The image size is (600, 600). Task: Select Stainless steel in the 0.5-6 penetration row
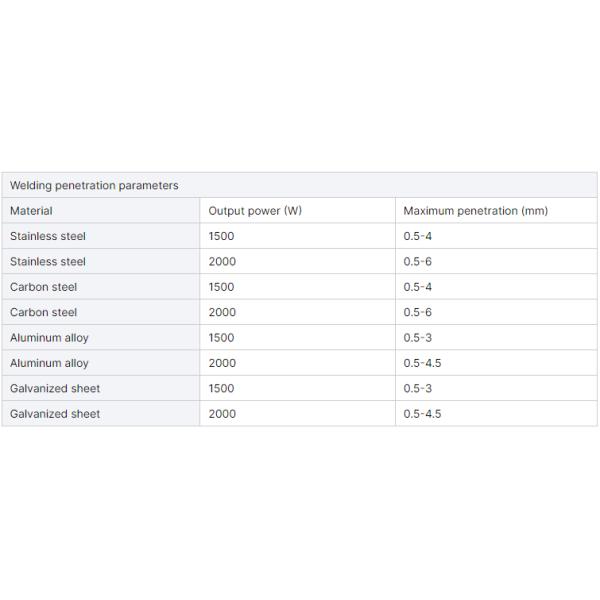coord(48,261)
